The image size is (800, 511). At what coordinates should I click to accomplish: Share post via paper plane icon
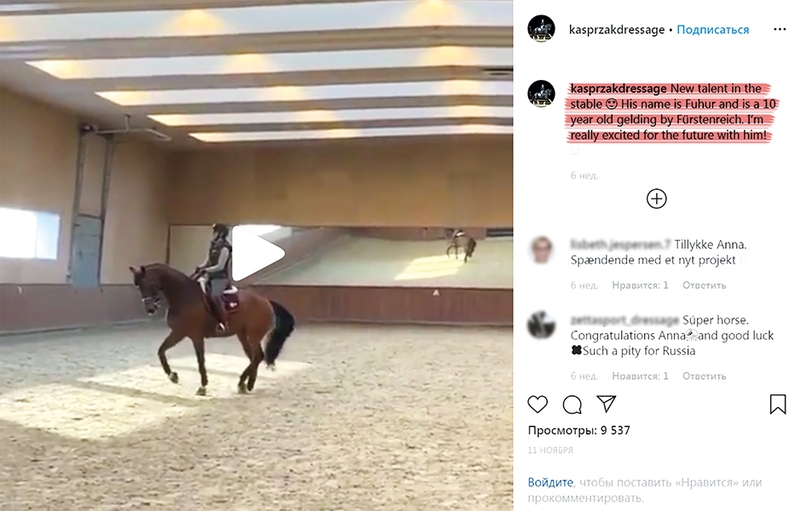coord(607,404)
